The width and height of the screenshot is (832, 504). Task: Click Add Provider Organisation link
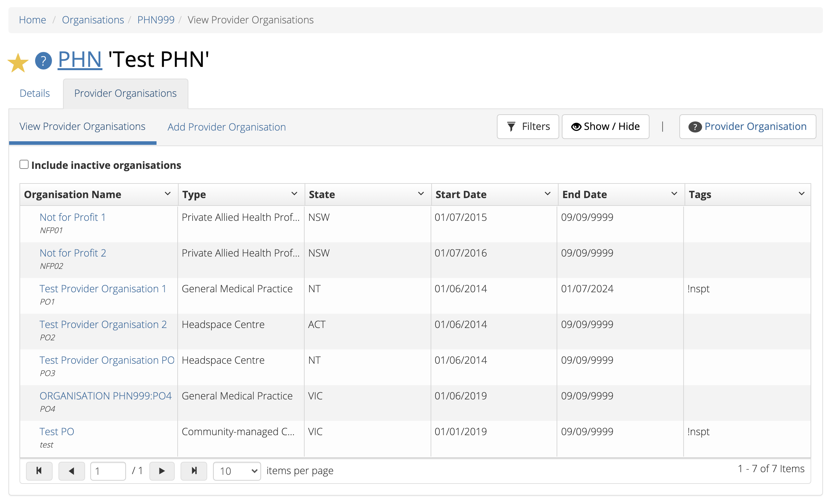coord(226,127)
